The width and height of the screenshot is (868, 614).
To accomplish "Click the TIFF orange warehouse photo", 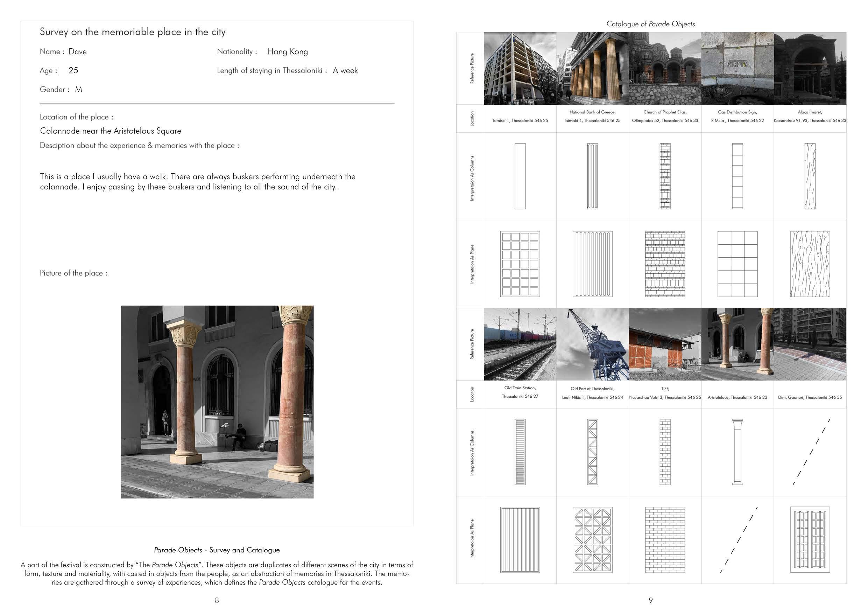I will [665, 344].
